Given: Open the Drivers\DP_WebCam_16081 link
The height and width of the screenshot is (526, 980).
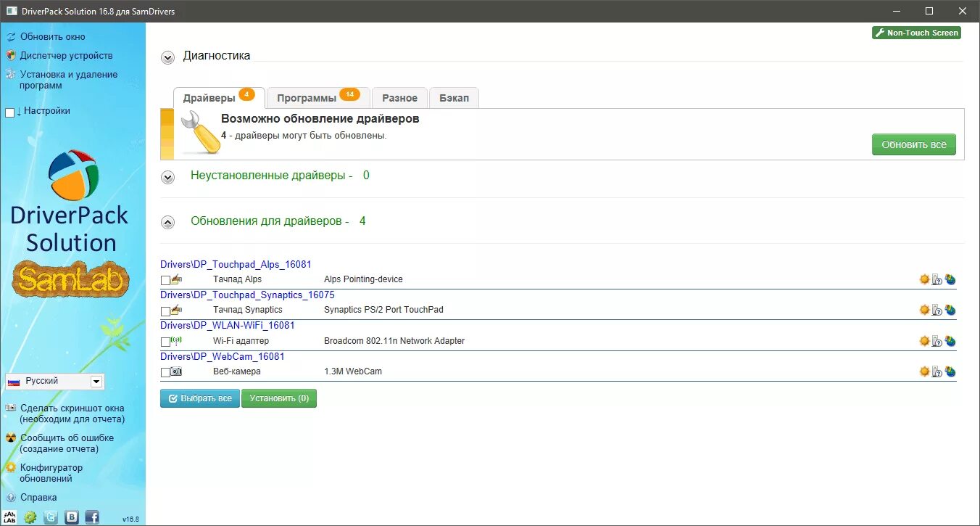Looking at the screenshot, I should 223,356.
